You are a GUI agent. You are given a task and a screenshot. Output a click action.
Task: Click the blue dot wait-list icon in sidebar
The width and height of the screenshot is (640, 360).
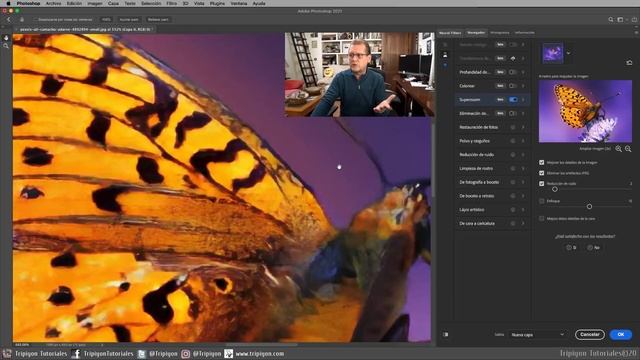[445, 65]
